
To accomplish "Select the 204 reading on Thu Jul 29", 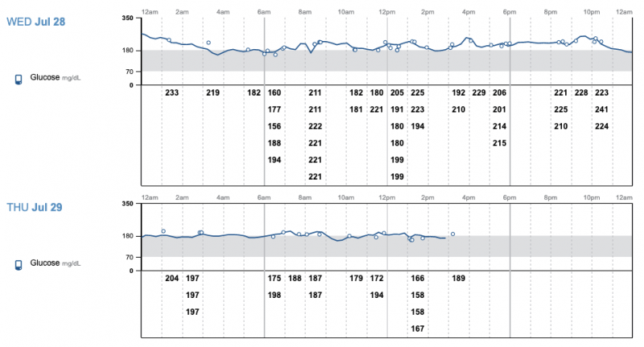I will [x=171, y=279].
